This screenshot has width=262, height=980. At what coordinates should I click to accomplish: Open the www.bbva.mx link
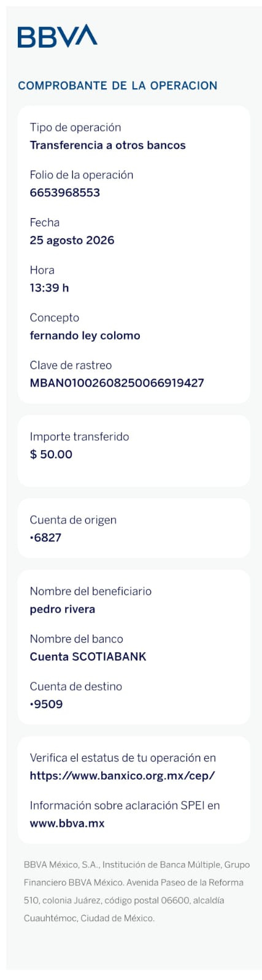[x=67, y=823]
